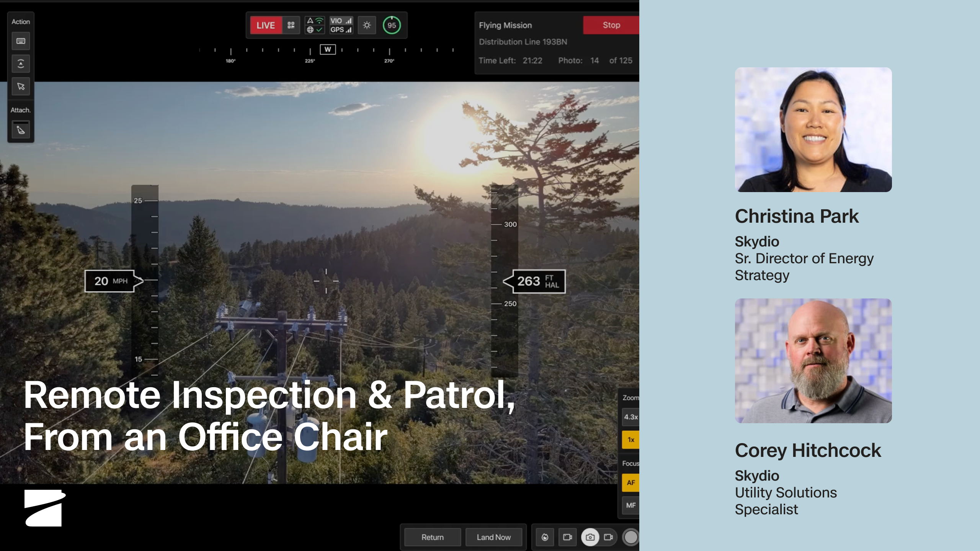This screenshot has height=551, width=980.
Task: Enable autofocus AF
Action: pos(630,483)
